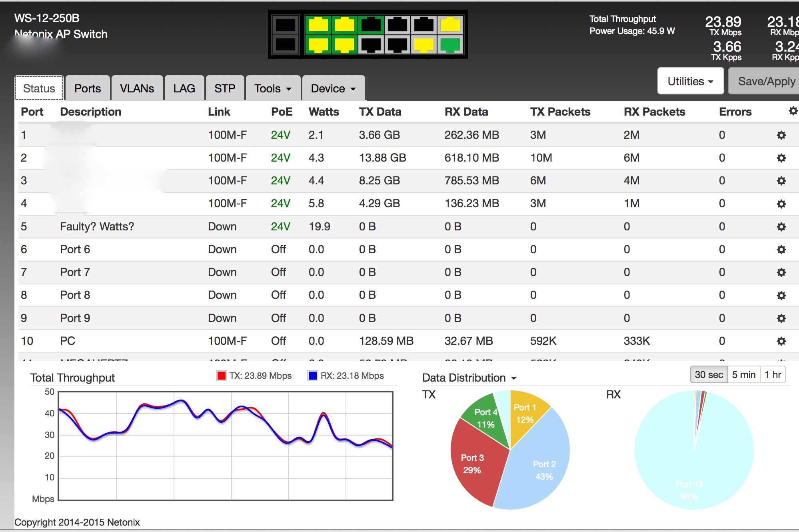Click the port 3 jack icon in switch diagram
Viewport: 799px width, 532px height.
[x=344, y=25]
